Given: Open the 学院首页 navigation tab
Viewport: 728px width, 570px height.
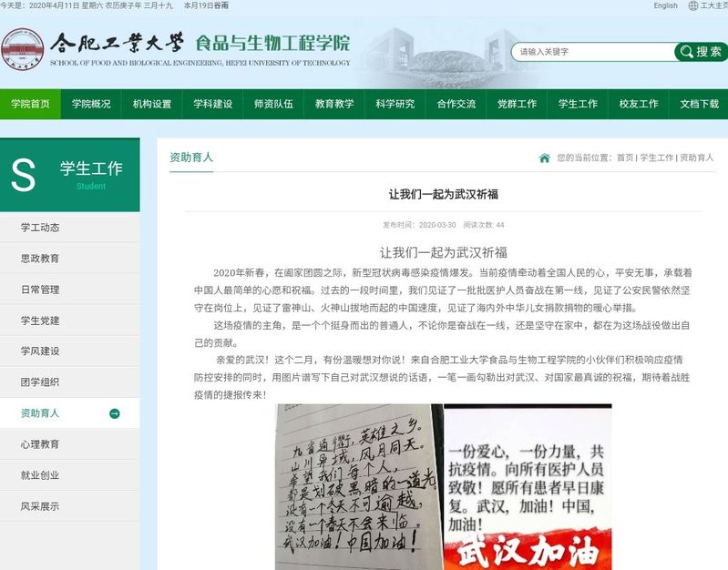Looking at the screenshot, I should (30, 104).
